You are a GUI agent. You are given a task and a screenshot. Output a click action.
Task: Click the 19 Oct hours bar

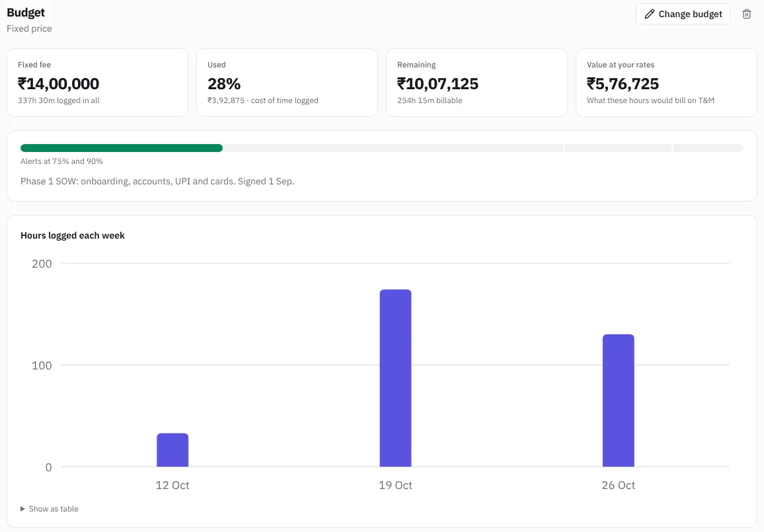pos(395,378)
